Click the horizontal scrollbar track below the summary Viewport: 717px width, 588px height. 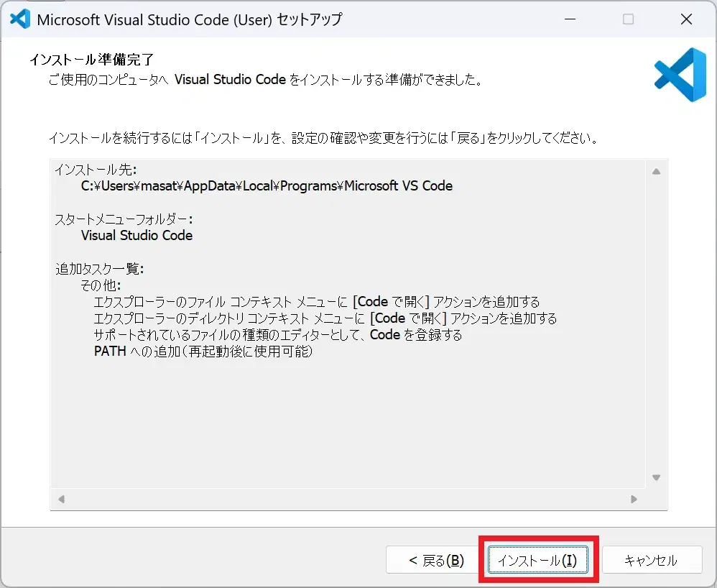pyautogui.click(x=345, y=499)
